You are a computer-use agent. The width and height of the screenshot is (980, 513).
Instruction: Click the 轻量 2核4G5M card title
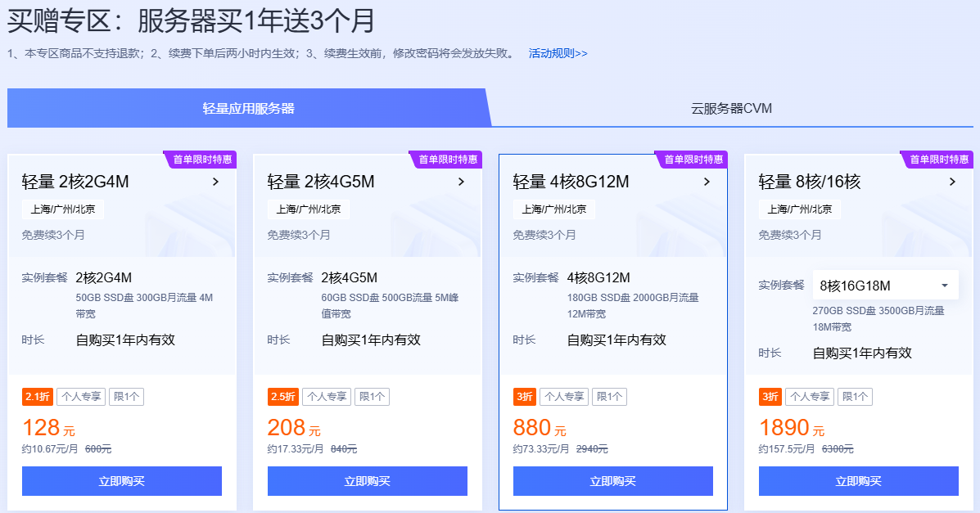pyautogui.click(x=321, y=182)
